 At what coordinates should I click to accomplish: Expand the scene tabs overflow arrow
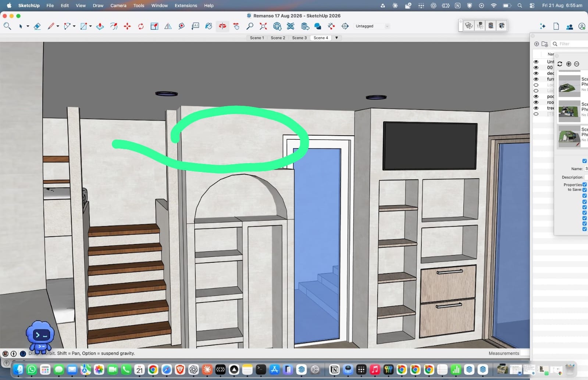click(336, 38)
